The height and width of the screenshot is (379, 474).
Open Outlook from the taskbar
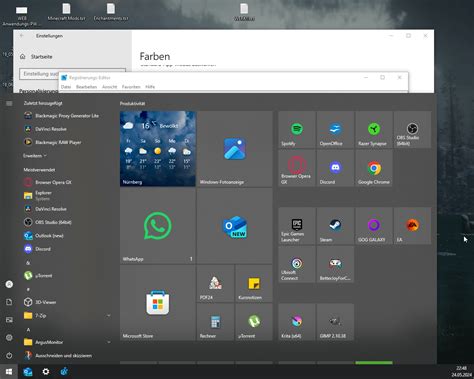coord(28,371)
